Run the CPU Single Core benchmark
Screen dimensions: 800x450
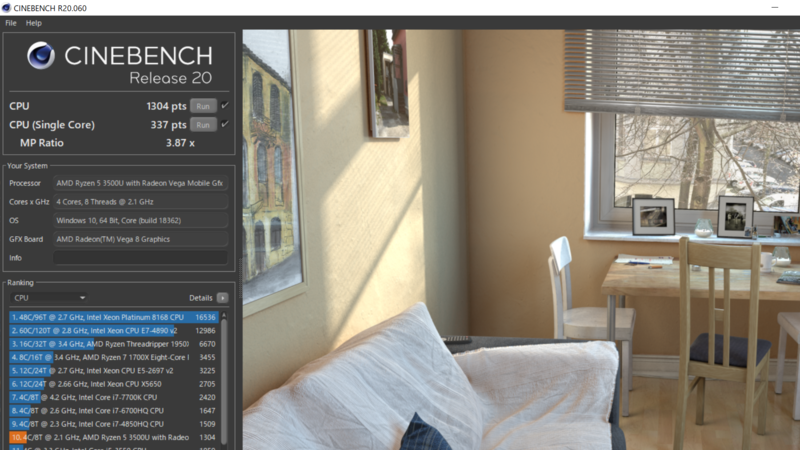tap(203, 124)
